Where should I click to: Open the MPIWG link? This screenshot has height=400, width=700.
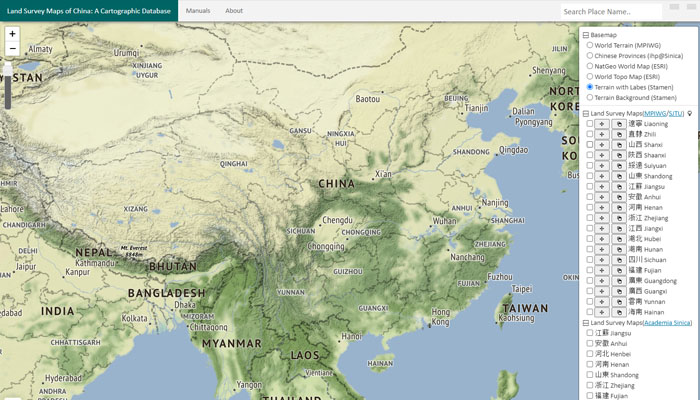point(655,113)
